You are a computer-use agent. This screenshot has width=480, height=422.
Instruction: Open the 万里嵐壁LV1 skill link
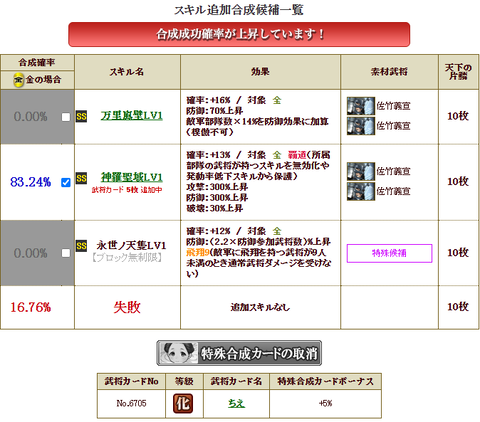tap(132, 116)
